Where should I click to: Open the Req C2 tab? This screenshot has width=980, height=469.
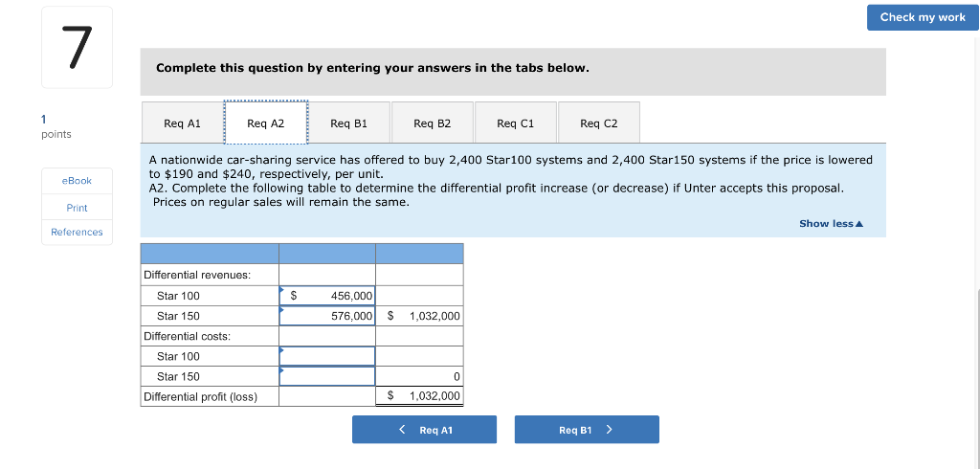click(x=599, y=123)
